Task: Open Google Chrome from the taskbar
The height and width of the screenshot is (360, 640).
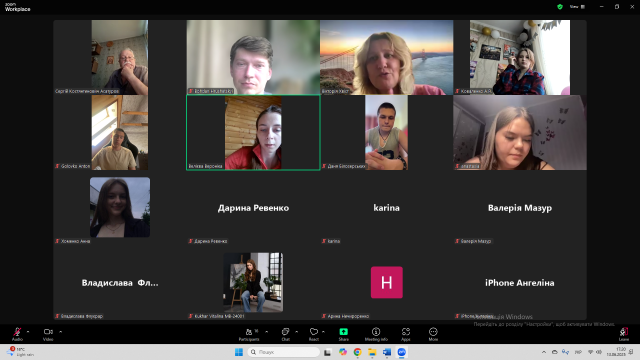Action: coord(358,352)
